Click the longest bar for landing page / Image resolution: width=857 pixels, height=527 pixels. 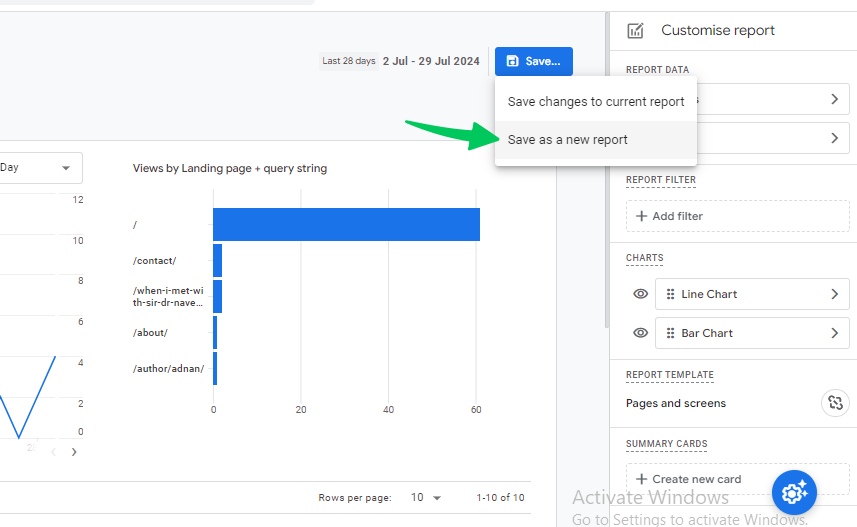(347, 224)
